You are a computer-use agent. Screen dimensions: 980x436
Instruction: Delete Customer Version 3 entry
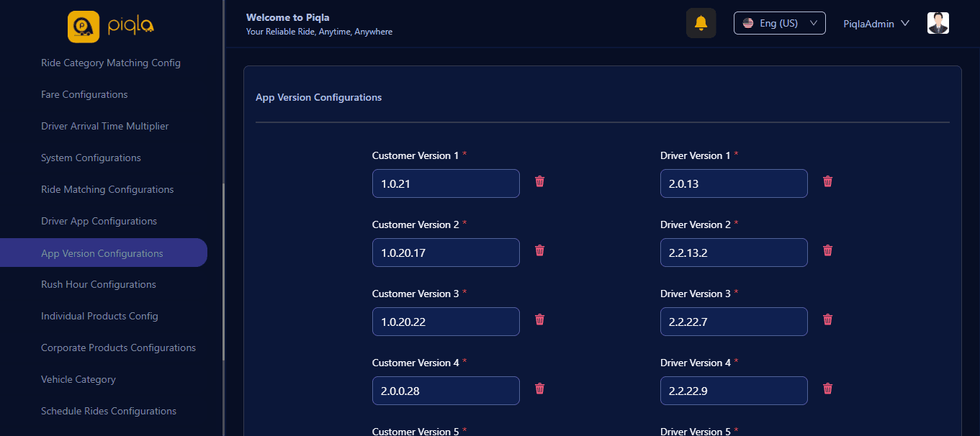[x=540, y=319]
